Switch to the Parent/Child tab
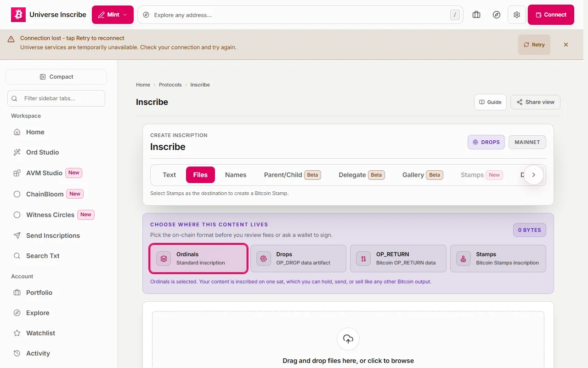The height and width of the screenshot is (368, 588). click(292, 175)
